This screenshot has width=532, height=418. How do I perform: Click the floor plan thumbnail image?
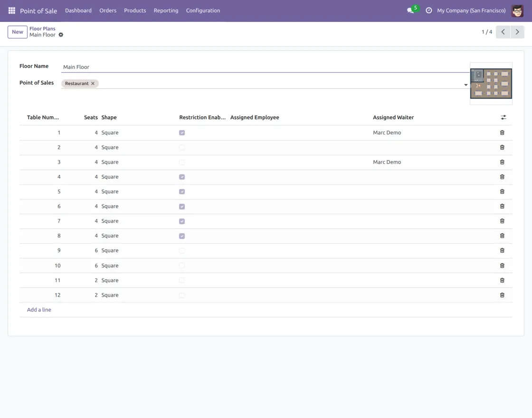491,84
